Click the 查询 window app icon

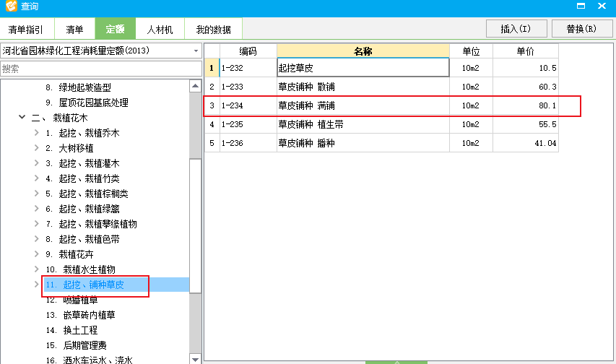11,6
